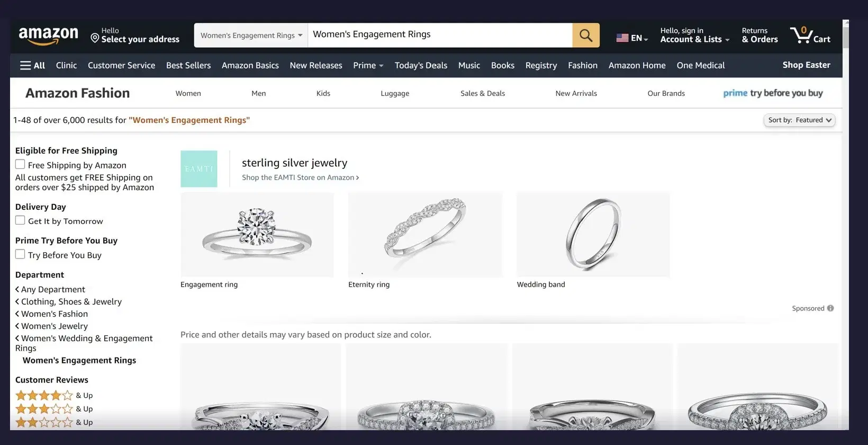Go back to Women's Jewelry department

pyautogui.click(x=54, y=326)
